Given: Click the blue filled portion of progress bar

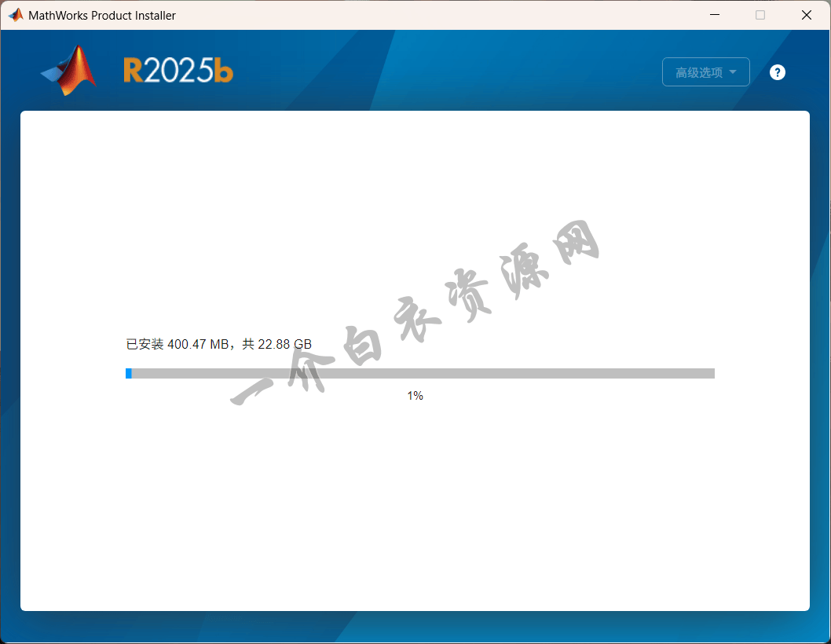Looking at the screenshot, I should click(128, 374).
